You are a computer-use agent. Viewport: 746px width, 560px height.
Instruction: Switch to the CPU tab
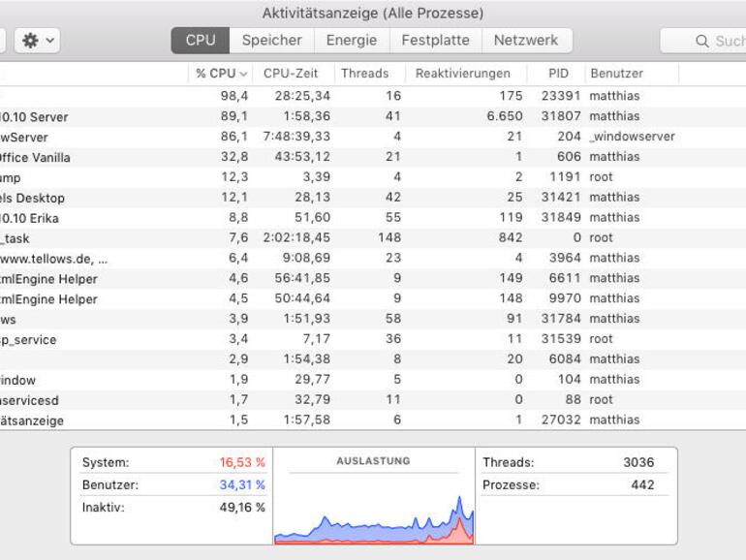coord(201,41)
